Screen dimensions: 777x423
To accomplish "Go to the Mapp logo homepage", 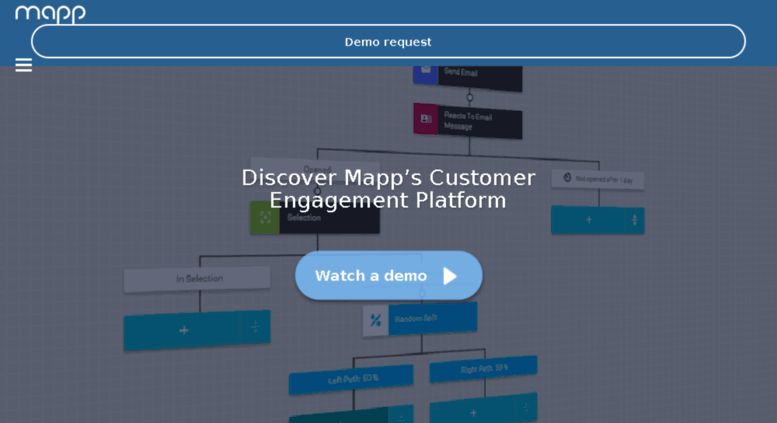I will (50, 13).
